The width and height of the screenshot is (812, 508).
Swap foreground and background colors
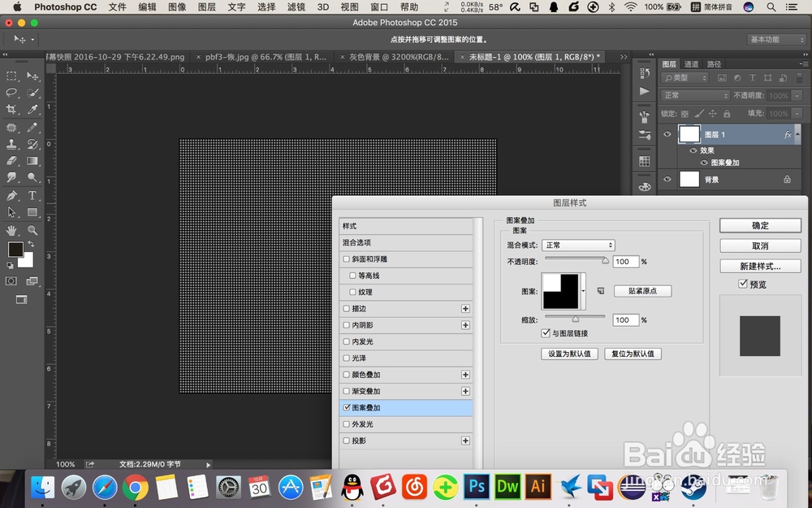click(31, 244)
